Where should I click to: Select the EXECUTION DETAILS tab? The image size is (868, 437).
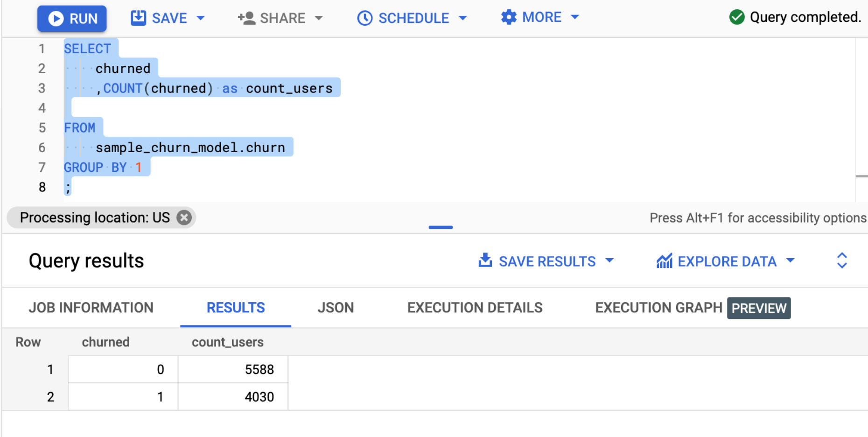tap(475, 308)
